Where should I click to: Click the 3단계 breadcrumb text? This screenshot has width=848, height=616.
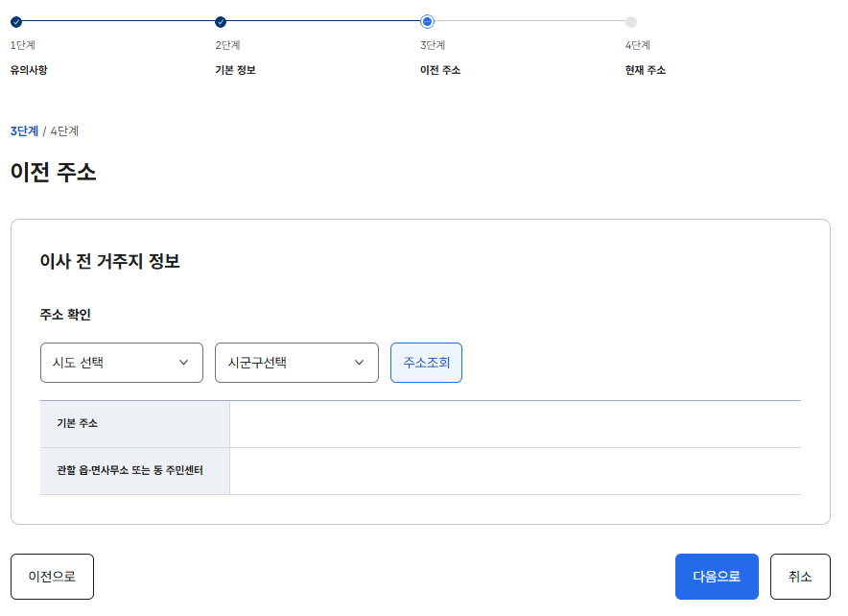pos(24,130)
